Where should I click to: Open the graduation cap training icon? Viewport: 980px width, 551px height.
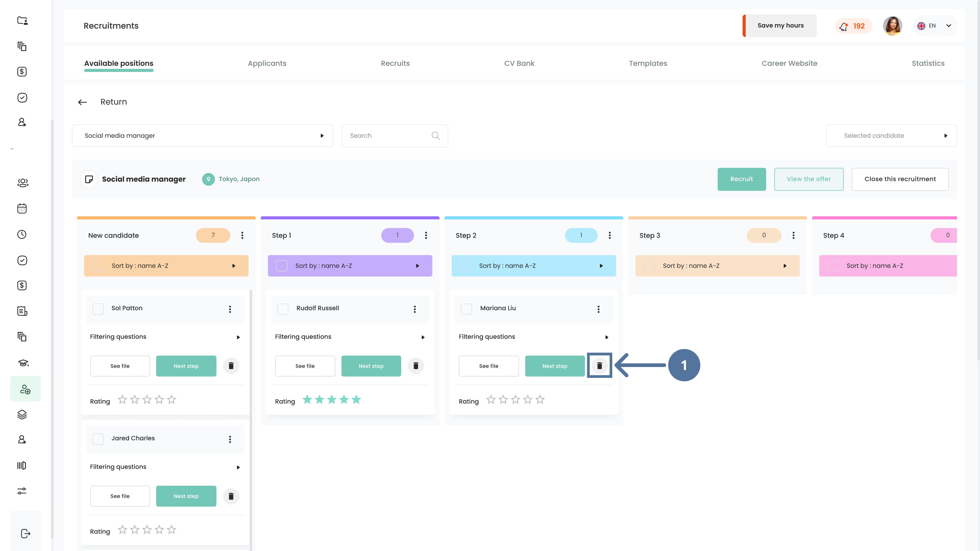click(x=23, y=363)
